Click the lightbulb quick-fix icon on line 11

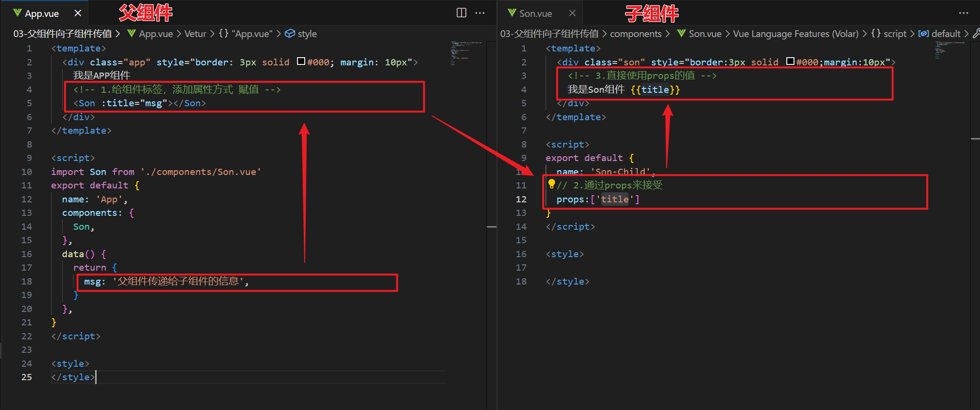tap(551, 184)
